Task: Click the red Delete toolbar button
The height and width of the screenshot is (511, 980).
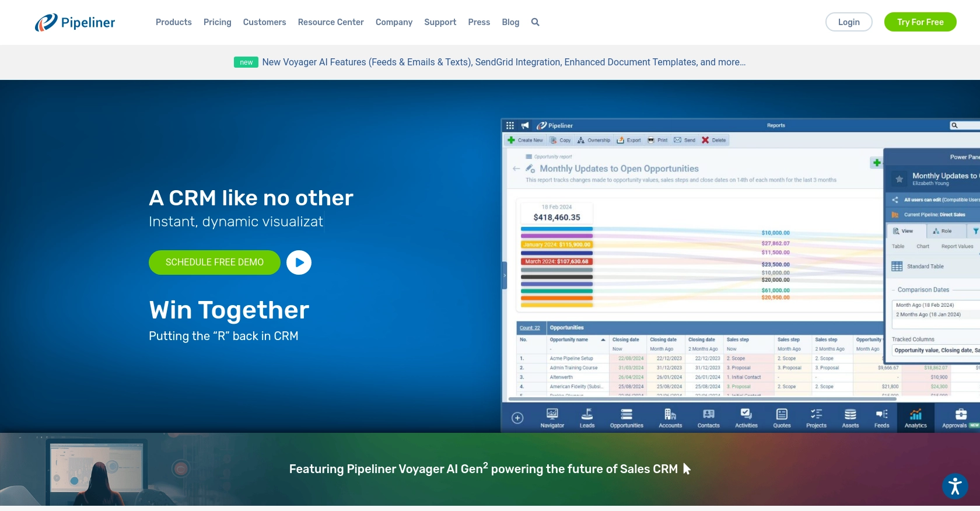Action: (713, 140)
